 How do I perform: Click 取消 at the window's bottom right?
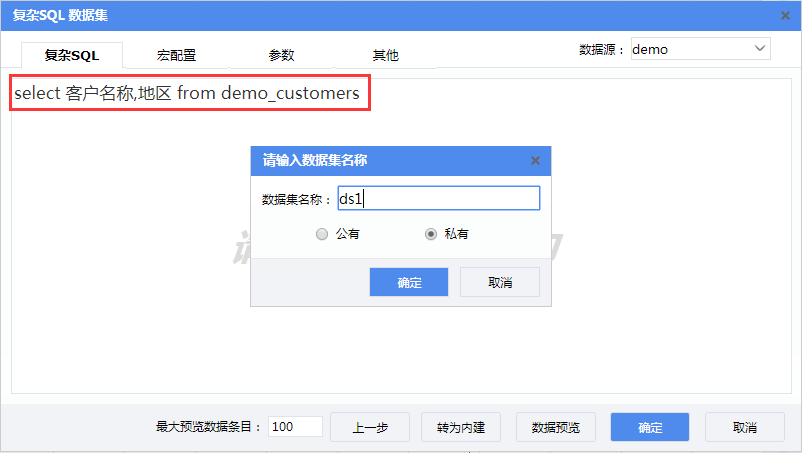[x=744, y=427]
